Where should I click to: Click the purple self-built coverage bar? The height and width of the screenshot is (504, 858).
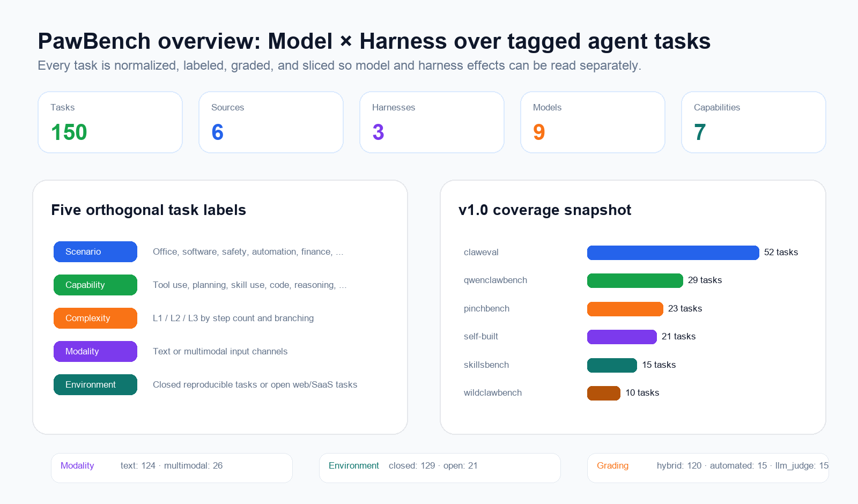[x=622, y=337]
